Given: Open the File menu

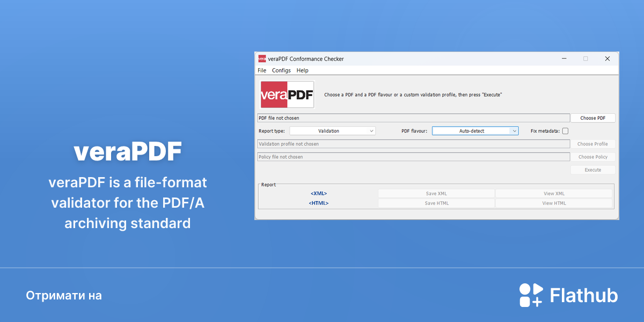Looking at the screenshot, I should point(262,70).
